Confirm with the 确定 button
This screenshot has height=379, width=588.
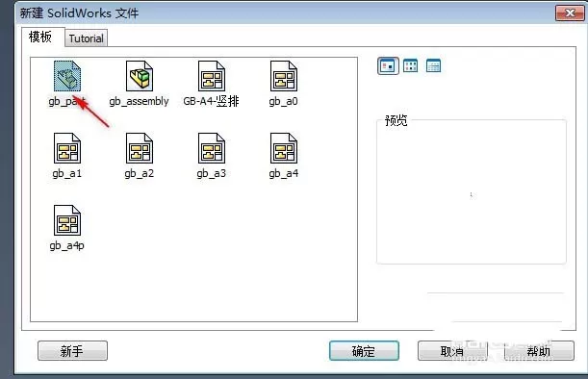coord(364,351)
